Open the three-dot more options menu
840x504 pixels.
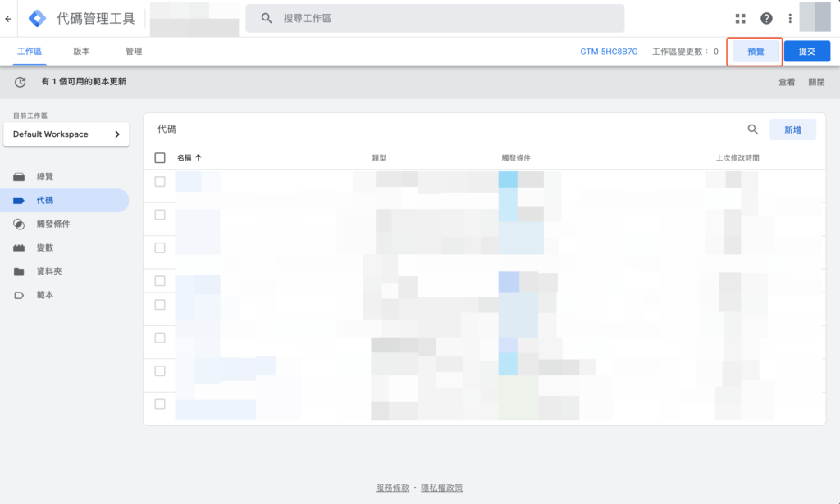tap(790, 19)
